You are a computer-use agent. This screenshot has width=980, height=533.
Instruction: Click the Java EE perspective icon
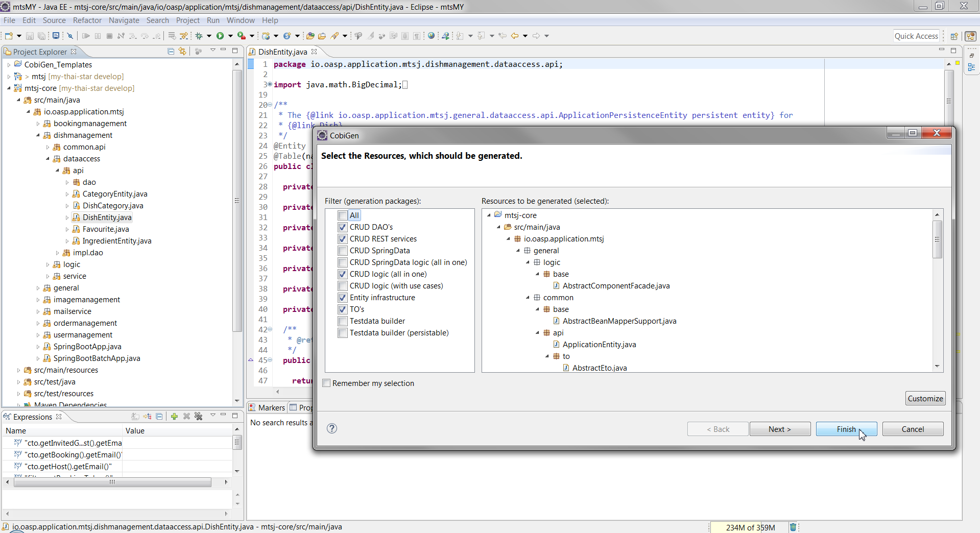pyautogui.click(x=971, y=36)
